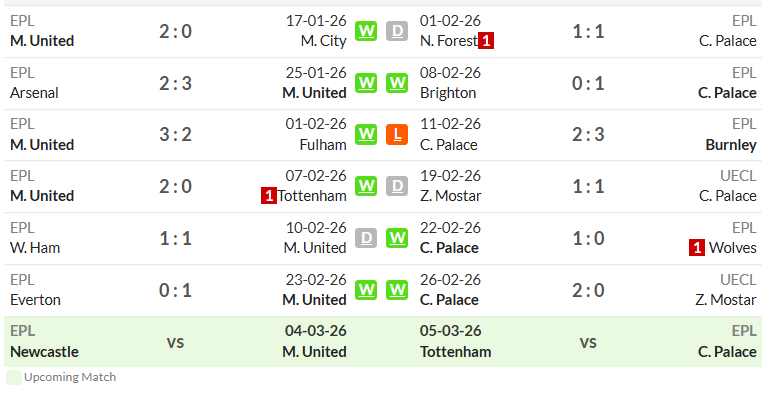Click the D badge beside N. Forest match
Image resolution: width=762 pixels, height=398 pixels.
click(397, 32)
